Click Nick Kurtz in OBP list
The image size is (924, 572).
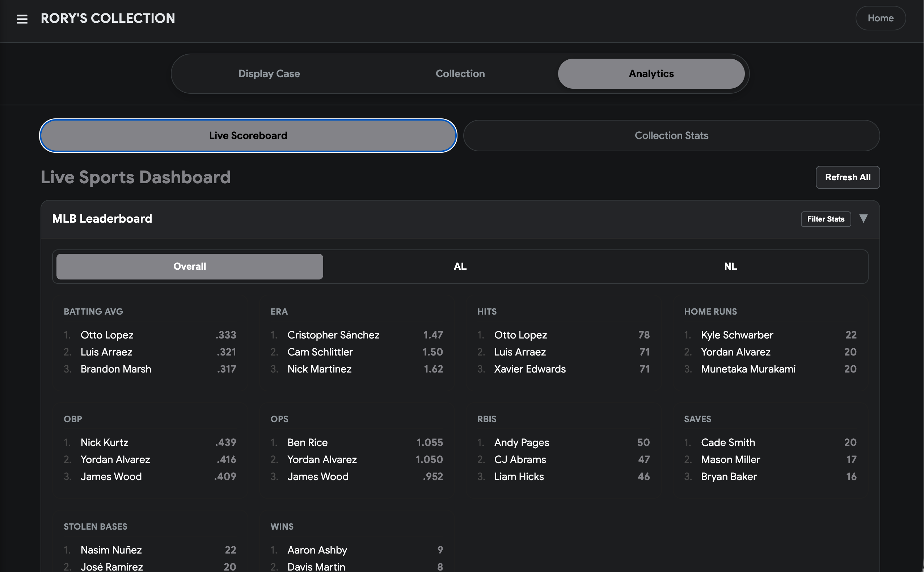click(104, 442)
